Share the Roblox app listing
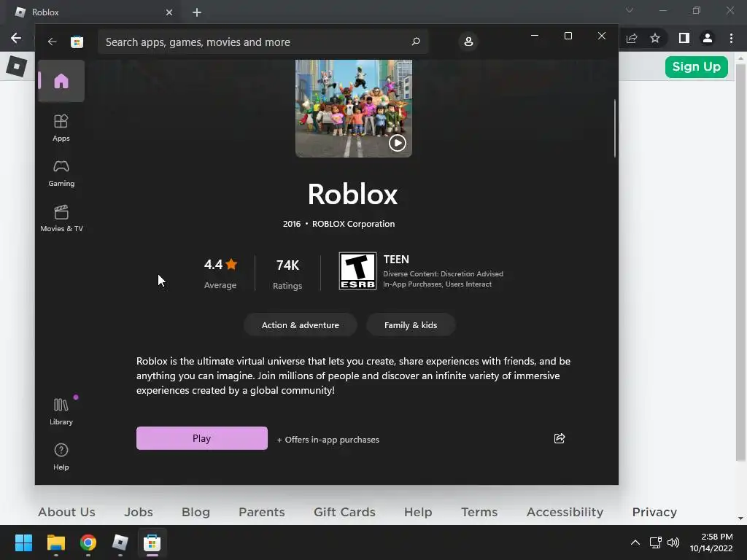 560,438
